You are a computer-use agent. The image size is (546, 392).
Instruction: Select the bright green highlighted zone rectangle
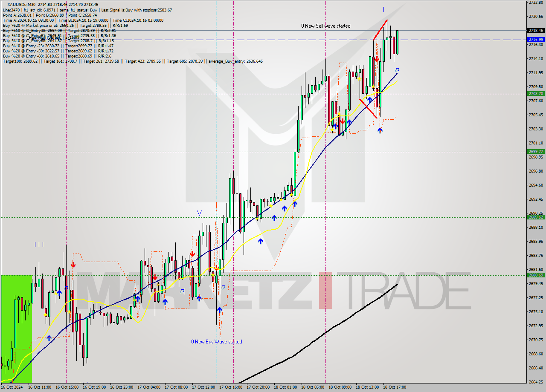(16, 329)
